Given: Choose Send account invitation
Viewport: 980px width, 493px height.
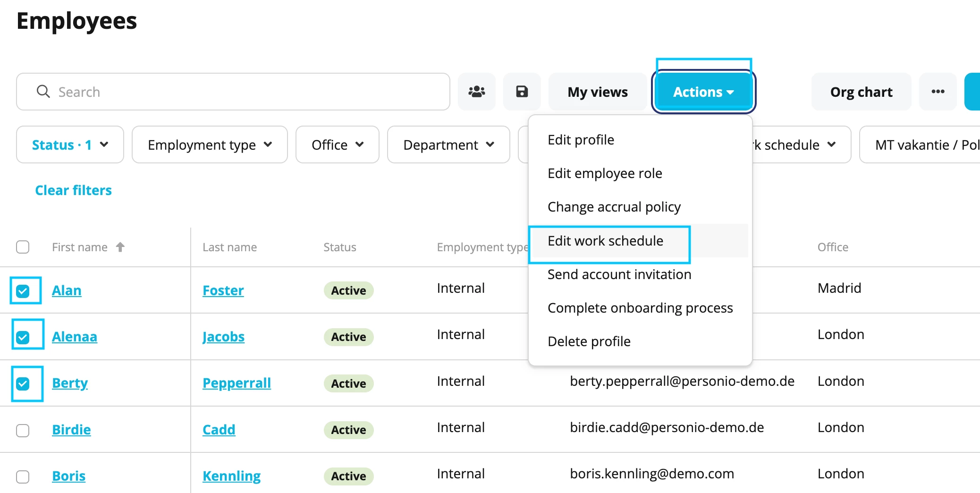Looking at the screenshot, I should click(640, 274).
